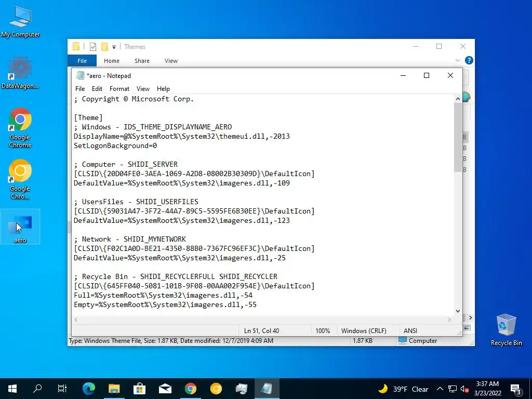Click the UsersFiles - SHIDI_USERFILES comment line

tap(136, 202)
